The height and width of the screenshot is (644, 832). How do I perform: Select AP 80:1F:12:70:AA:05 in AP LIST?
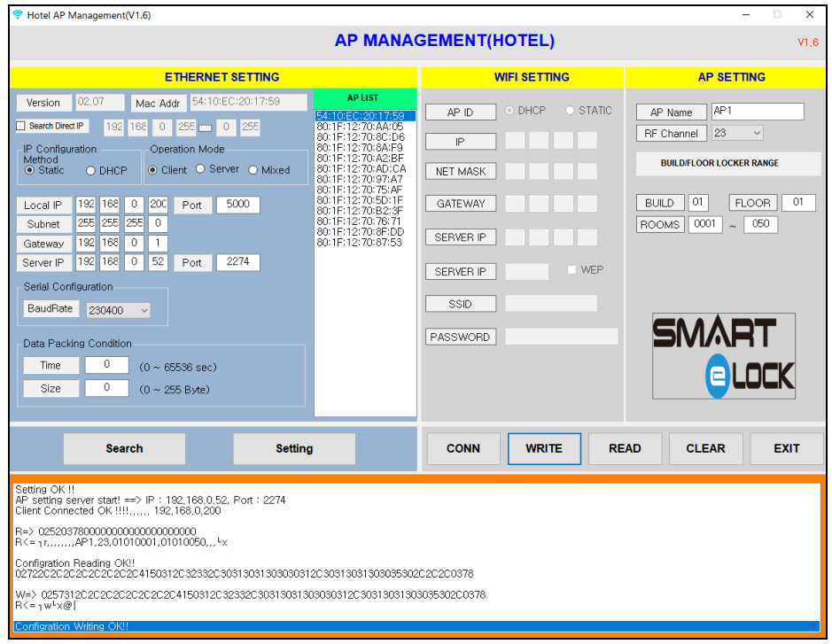pyautogui.click(x=360, y=125)
